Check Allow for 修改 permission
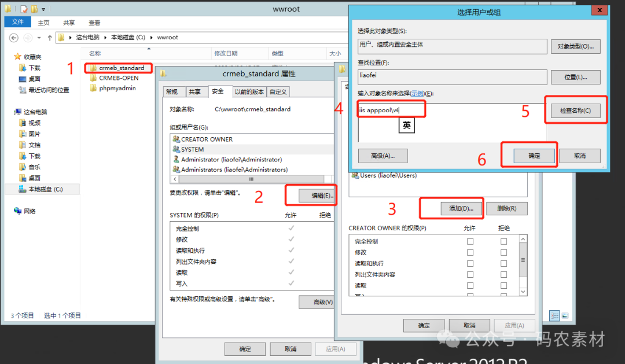Image resolution: width=625 pixels, height=364 pixels. pos(470,252)
